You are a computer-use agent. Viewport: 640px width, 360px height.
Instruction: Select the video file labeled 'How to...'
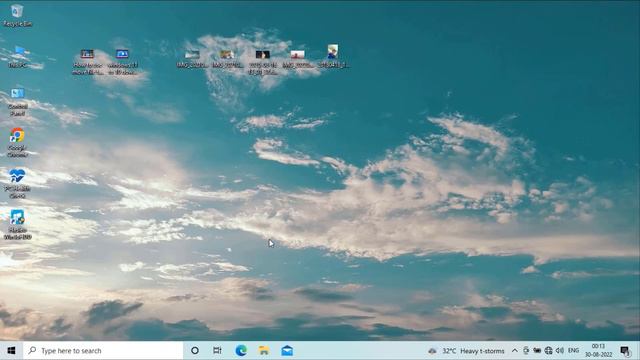coord(88,62)
